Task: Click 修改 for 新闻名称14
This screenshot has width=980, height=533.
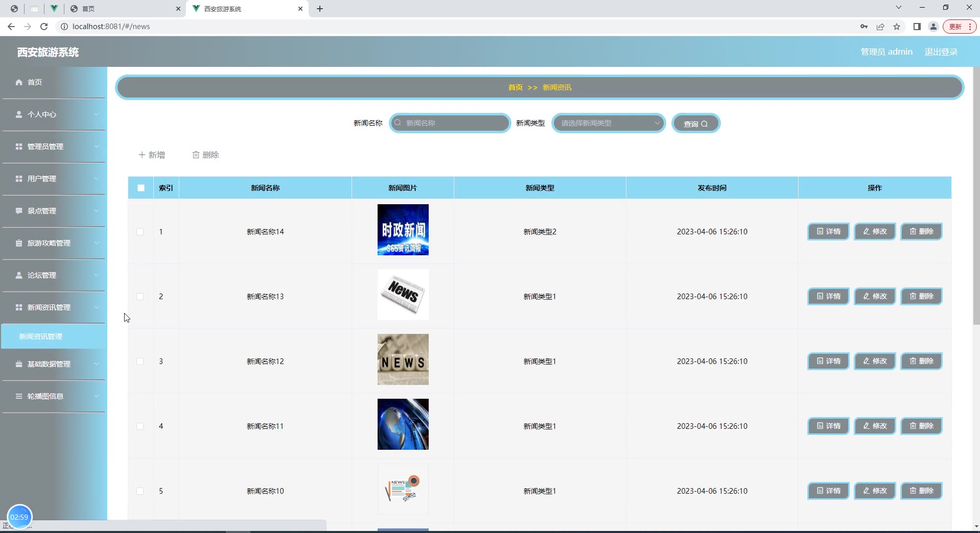Action: pos(875,231)
